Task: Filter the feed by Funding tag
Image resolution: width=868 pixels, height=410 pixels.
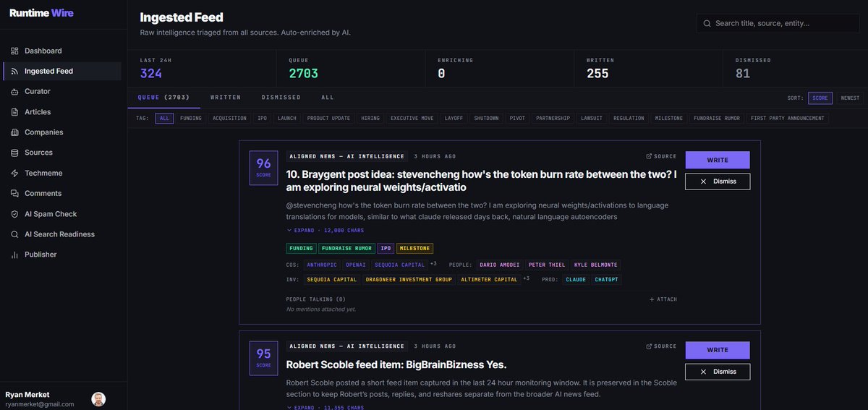Action: click(191, 118)
